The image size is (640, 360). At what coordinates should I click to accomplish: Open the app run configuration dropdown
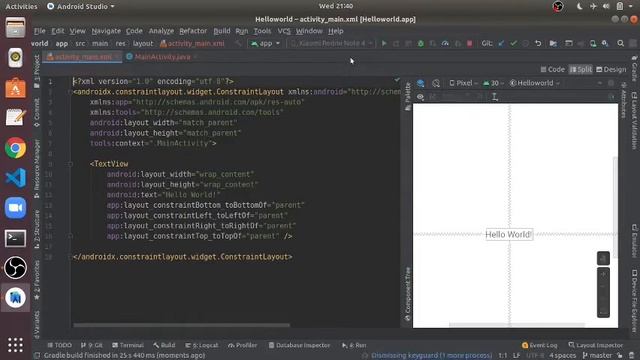[265, 43]
